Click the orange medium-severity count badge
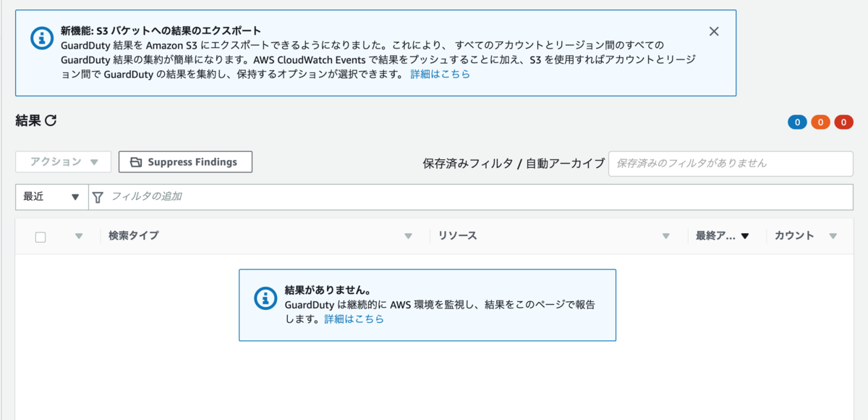This screenshot has width=868, height=420. coord(820,122)
